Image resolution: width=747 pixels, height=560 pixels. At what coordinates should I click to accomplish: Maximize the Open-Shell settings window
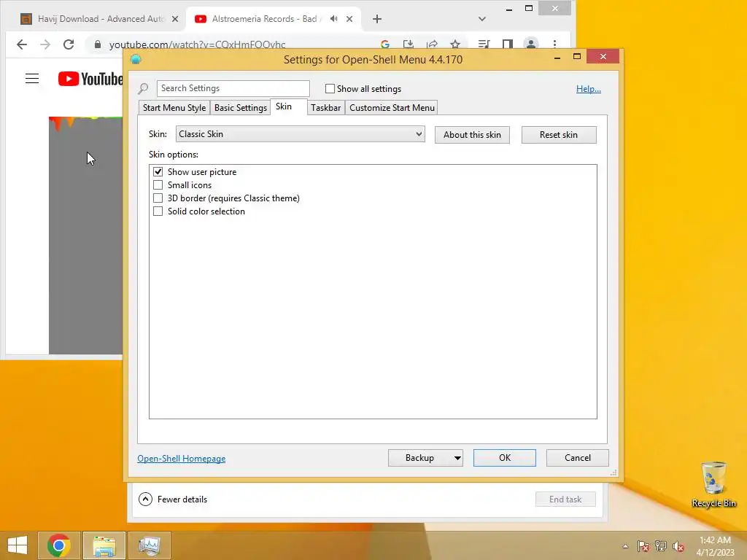(577, 57)
